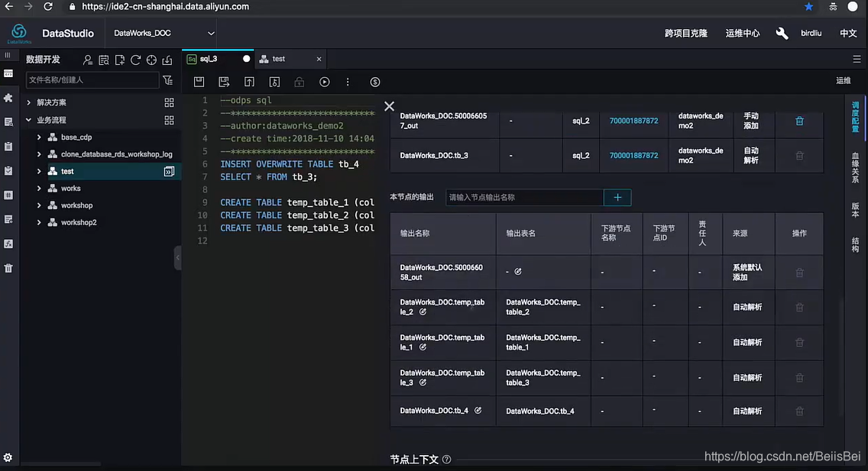Open the 调度配置 side tab
This screenshot has width=868, height=471.
[x=855, y=118]
